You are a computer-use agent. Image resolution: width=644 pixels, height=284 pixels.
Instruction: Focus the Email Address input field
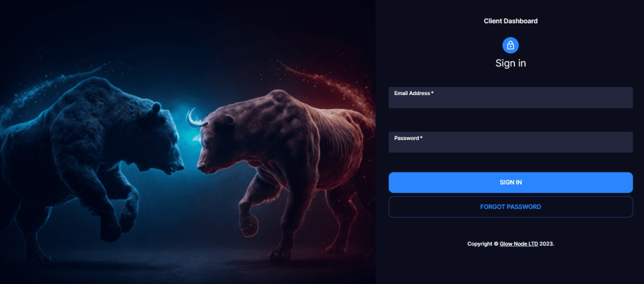pos(511,98)
